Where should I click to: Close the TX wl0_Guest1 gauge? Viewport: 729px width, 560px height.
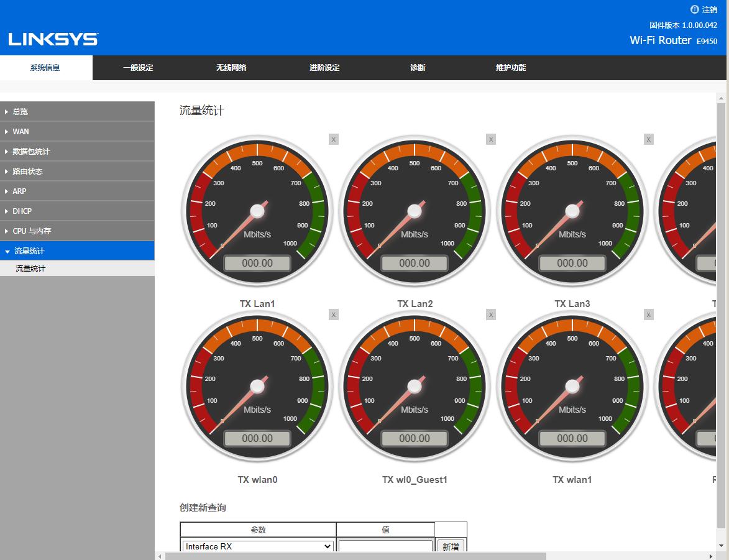pyautogui.click(x=490, y=314)
